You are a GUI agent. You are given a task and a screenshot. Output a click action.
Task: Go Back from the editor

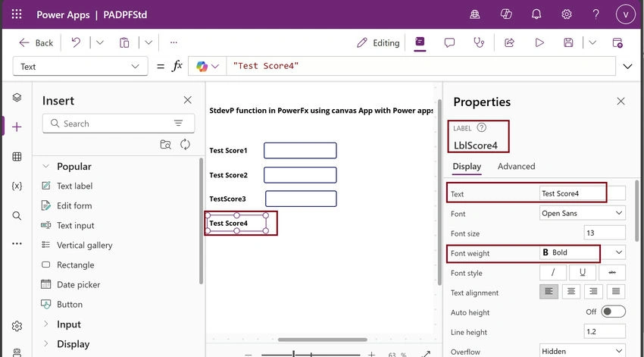click(x=36, y=42)
